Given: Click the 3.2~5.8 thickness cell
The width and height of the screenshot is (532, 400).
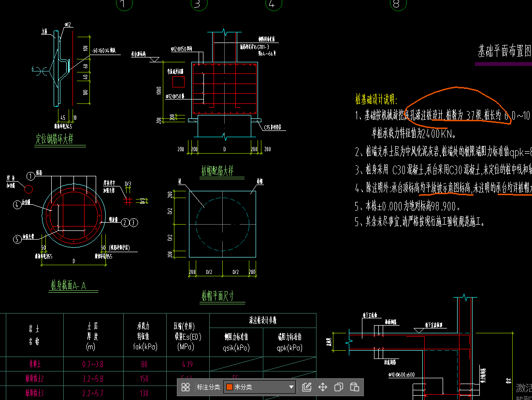Looking at the screenshot, I should point(93,379).
